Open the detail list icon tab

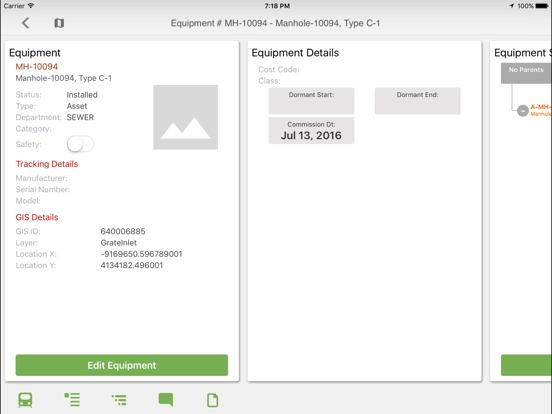(72, 400)
